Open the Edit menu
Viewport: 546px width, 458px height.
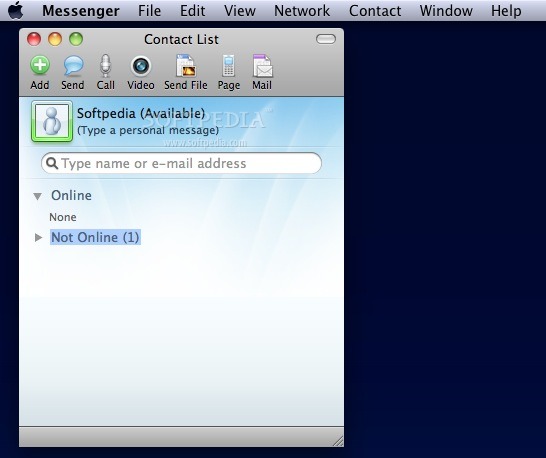[192, 11]
